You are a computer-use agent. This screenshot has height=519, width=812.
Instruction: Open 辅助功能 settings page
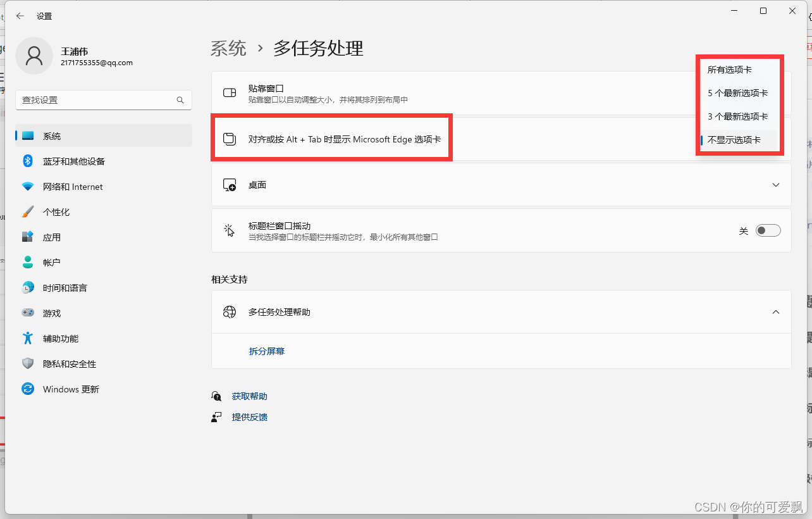[x=104, y=339]
